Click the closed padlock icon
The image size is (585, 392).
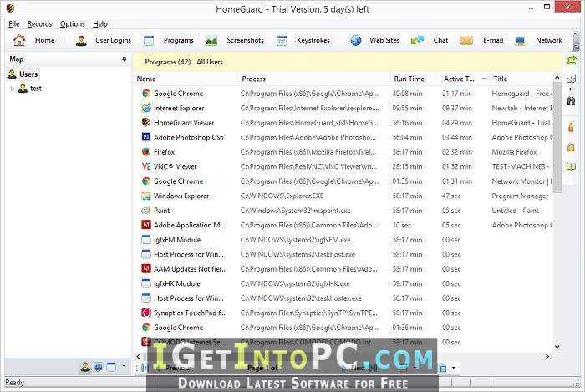coord(571,147)
